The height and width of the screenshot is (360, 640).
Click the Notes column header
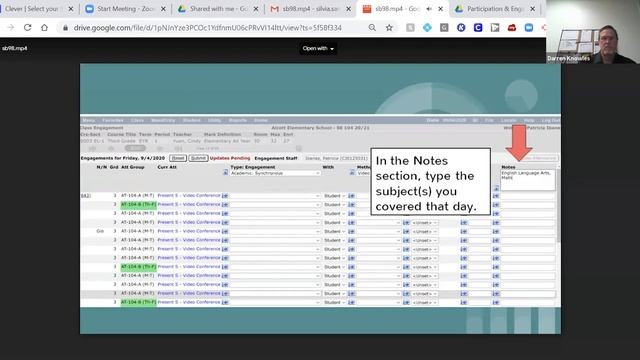click(508, 167)
